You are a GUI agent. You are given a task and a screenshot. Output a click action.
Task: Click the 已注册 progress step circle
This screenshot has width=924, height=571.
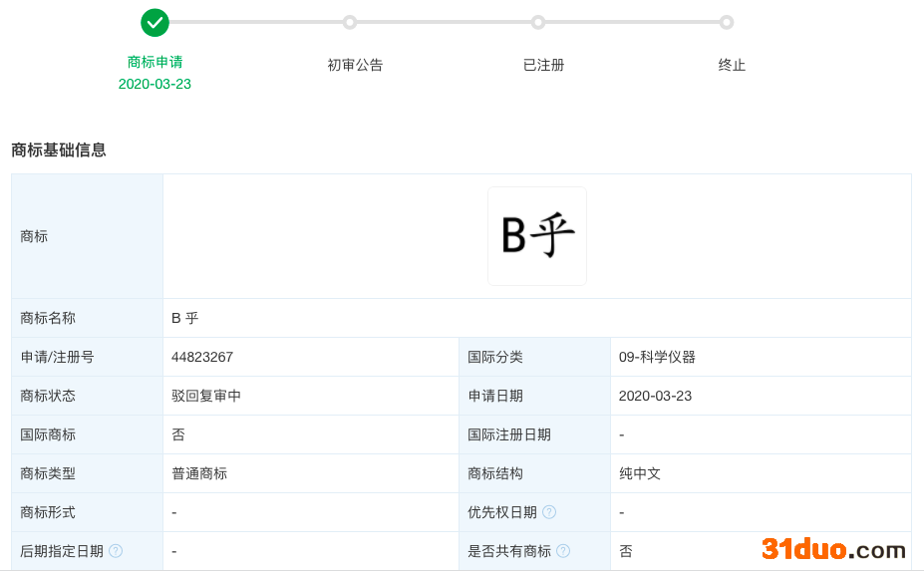click(x=538, y=22)
